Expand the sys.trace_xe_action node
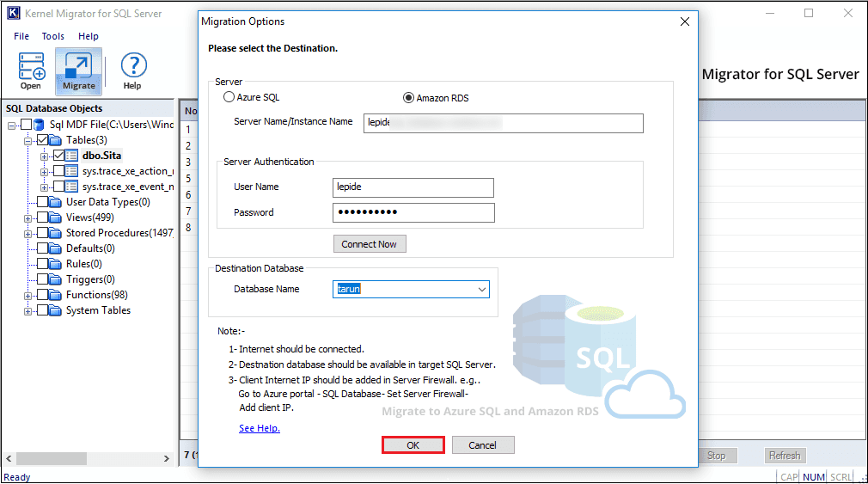Image resolution: width=868 pixels, height=484 pixels. click(x=44, y=172)
